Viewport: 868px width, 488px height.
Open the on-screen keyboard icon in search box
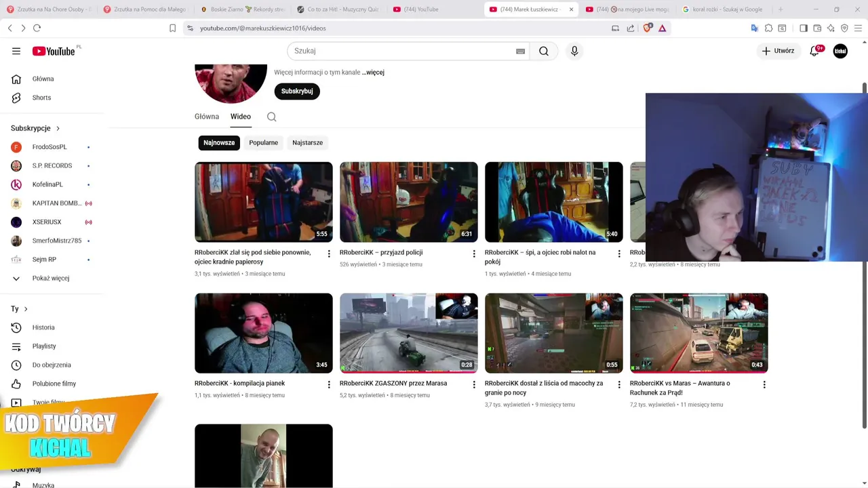(x=521, y=51)
